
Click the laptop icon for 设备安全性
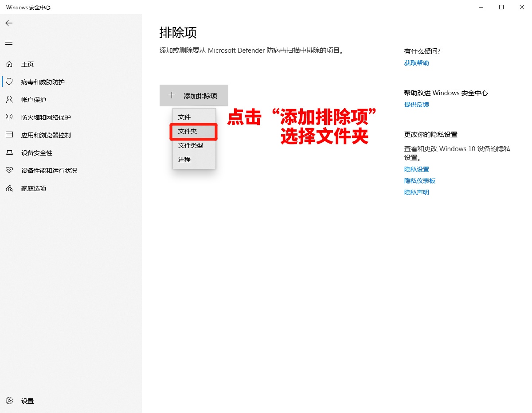[9, 153]
